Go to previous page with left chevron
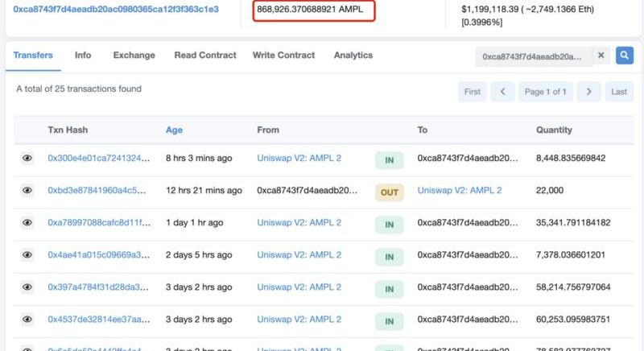 (502, 92)
